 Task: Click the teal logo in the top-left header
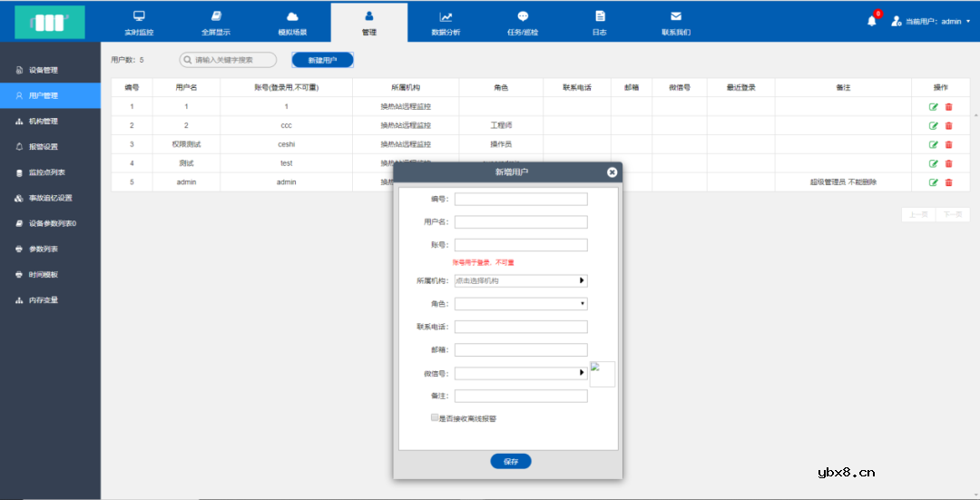coord(50,23)
